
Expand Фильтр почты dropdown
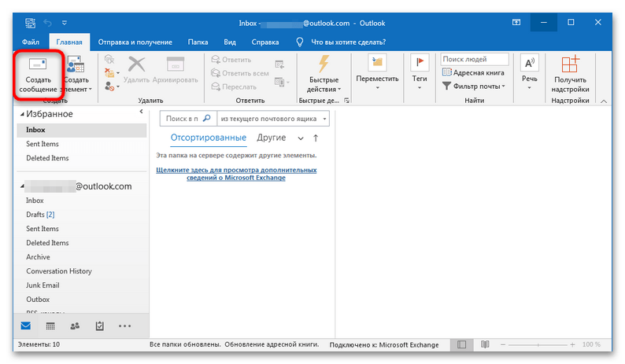pyautogui.click(x=477, y=86)
